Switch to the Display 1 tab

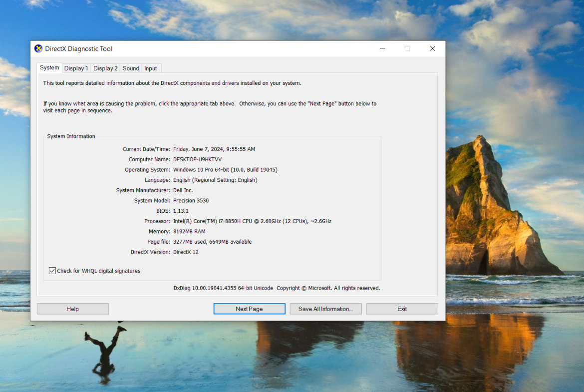[76, 68]
